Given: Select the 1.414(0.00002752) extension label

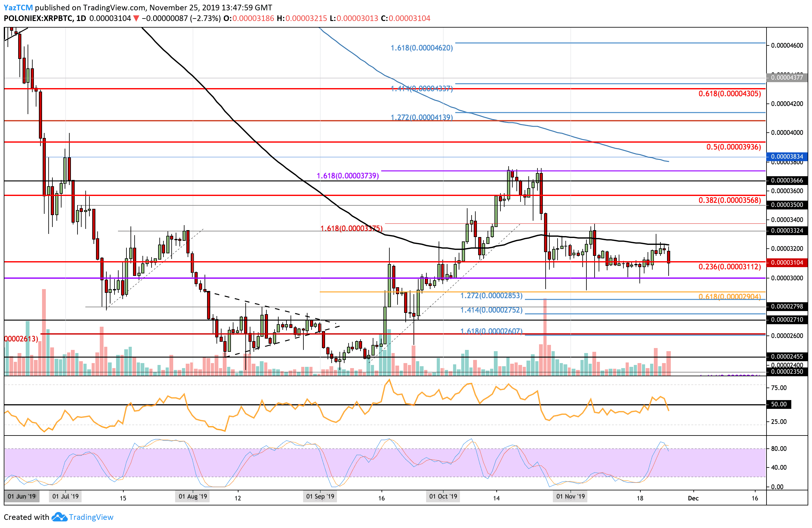Looking at the screenshot, I should pyautogui.click(x=491, y=310).
